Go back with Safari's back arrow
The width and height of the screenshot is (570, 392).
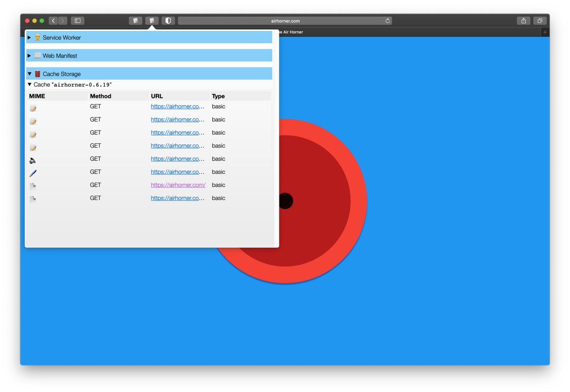click(53, 21)
